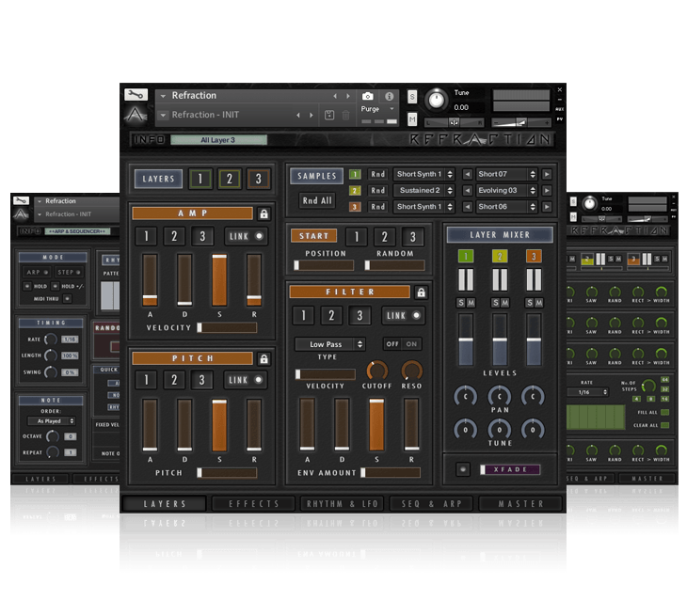Image resolution: width=687 pixels, height=616 pixels.
Task: Click next sample arrow for Short 06
Action: click(547, 207)
